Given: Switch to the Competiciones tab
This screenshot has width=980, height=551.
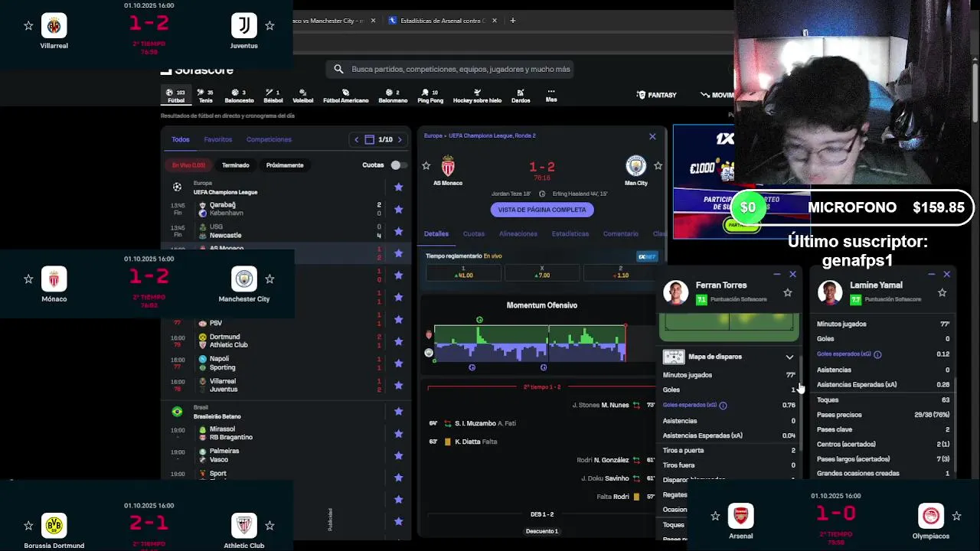Looking at the screenshot, I should pos(269,139).
